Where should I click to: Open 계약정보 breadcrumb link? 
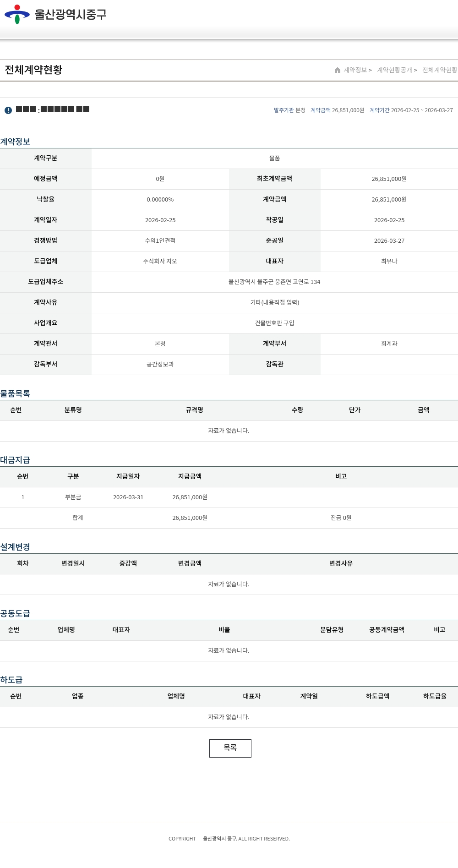coord(355,70)
